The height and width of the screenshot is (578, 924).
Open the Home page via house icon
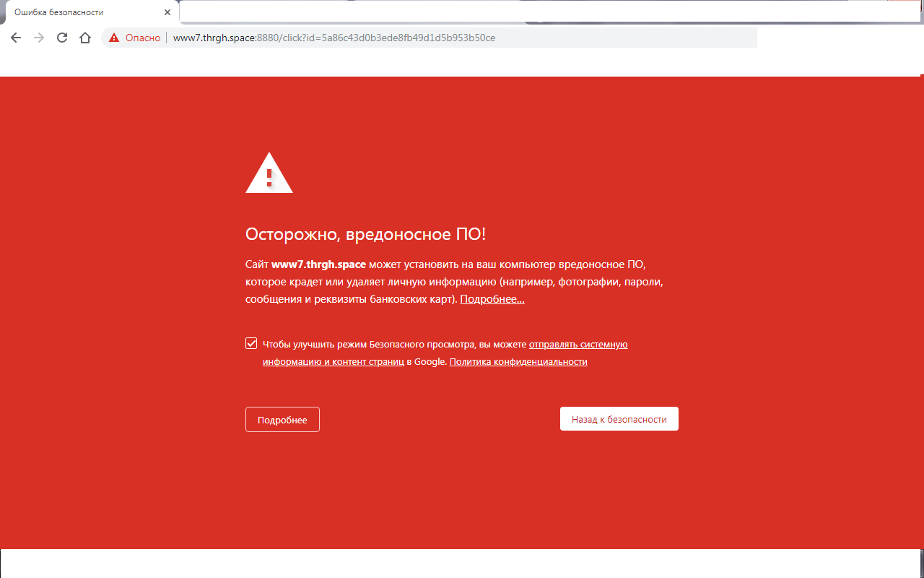point(85,38)
